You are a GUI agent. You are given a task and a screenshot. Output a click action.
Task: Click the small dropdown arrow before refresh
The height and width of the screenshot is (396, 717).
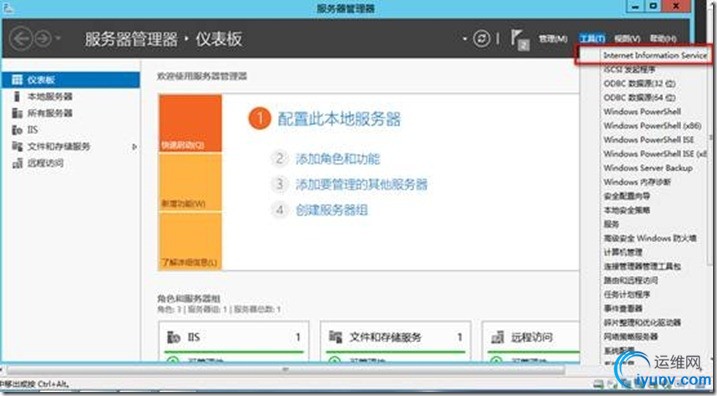coord(465,39)
